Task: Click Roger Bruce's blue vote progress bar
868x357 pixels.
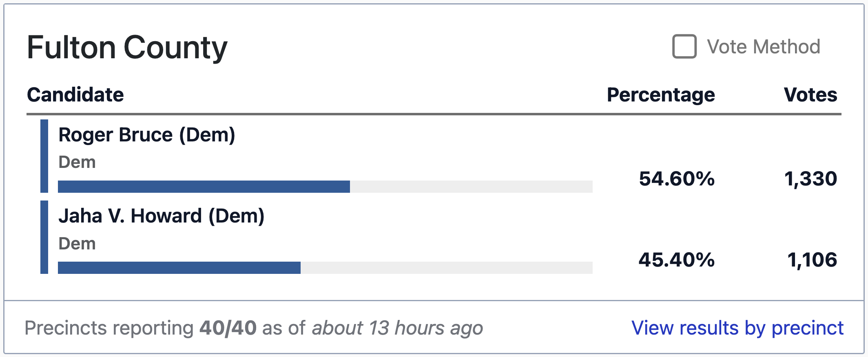Action: click(204, 187)
